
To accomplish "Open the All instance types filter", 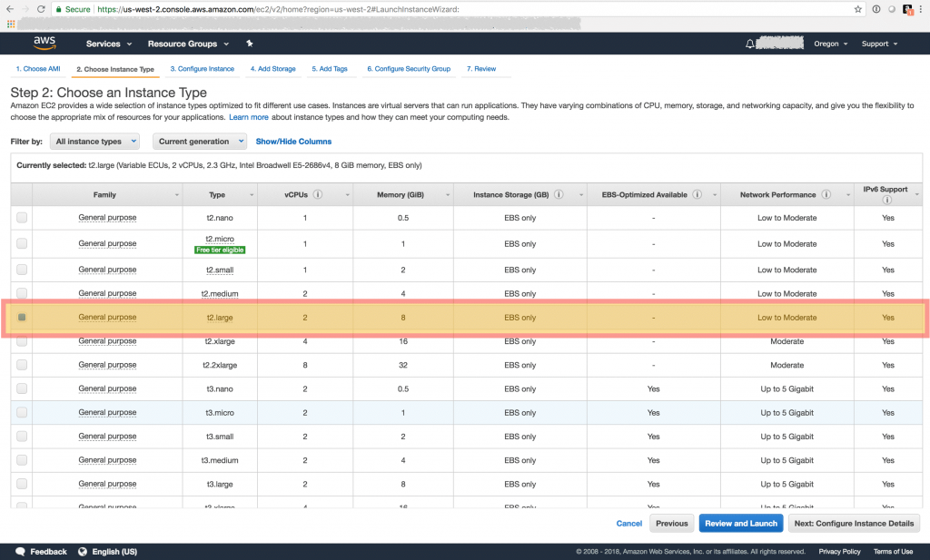I will pyautogui.click(x=94, y=141).
